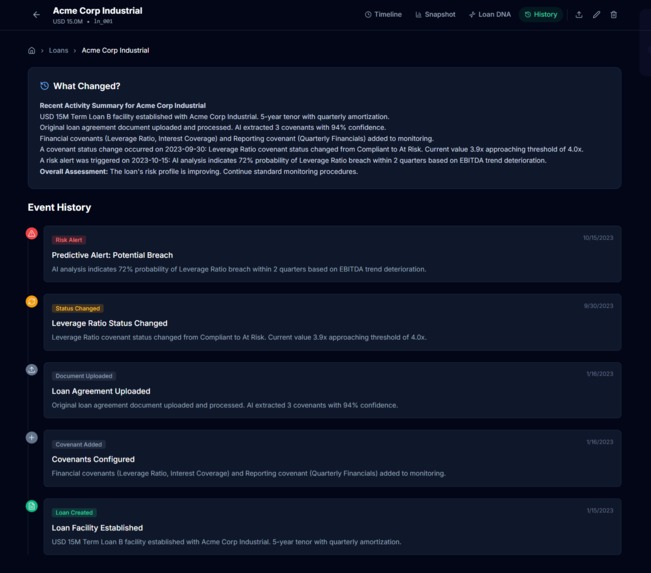The image size is (651, 573).
Task: Click the Overall Assessment line
Action: 198,171
